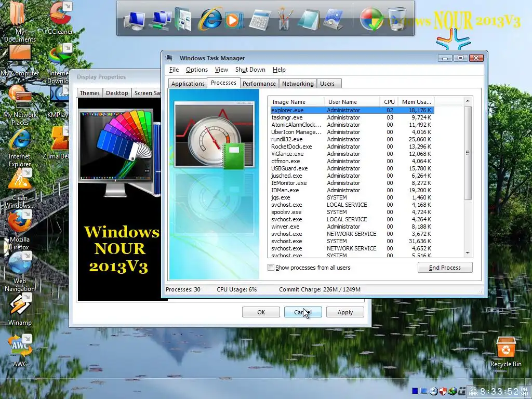Sort processes by Image Name column

297,101
